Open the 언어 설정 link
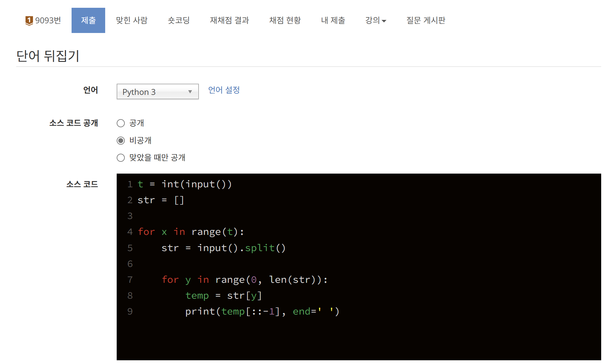This screenshot has width=613, height=364. tap(224, 90)
